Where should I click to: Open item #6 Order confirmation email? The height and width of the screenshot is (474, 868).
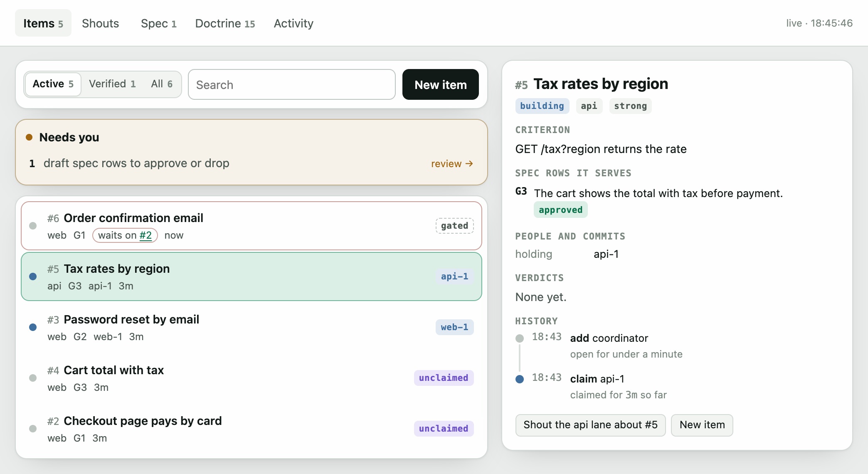[251, 226]
